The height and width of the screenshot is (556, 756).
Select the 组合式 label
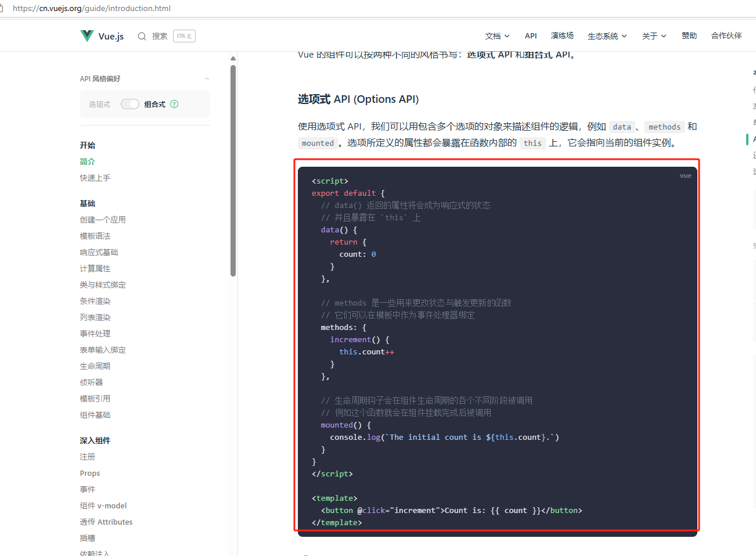pyautogui.click(x=154, y=105)
